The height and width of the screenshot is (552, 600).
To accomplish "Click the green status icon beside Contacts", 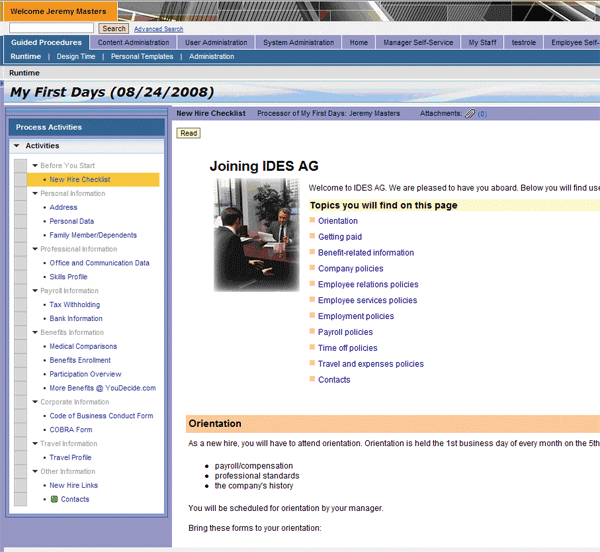I will coord(54,499).
